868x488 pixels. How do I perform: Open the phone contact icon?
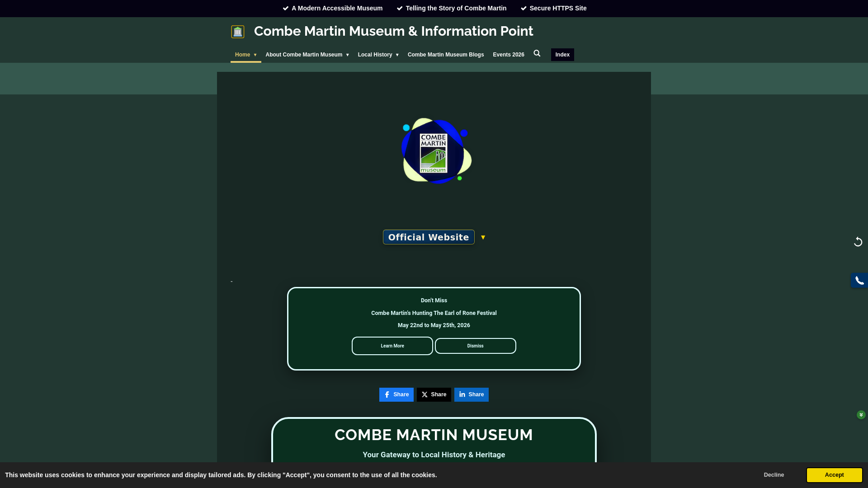click(x=859, y=281)
